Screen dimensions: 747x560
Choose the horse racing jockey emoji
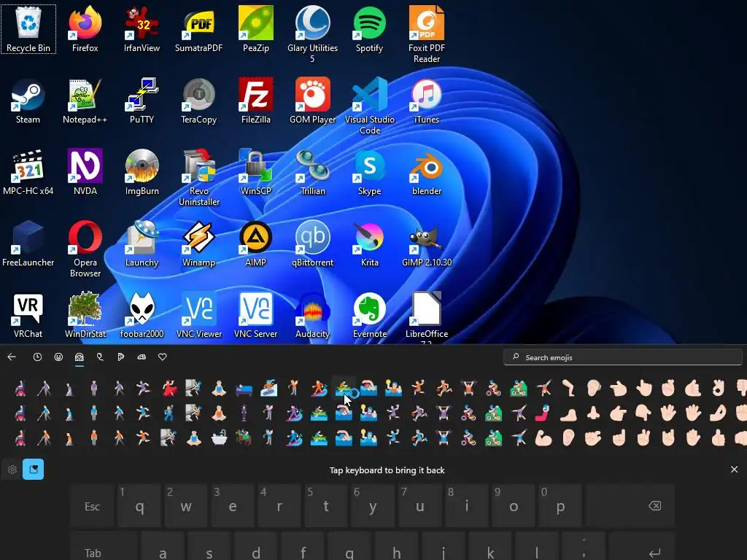pyautogui.click(x=244, y=437)
